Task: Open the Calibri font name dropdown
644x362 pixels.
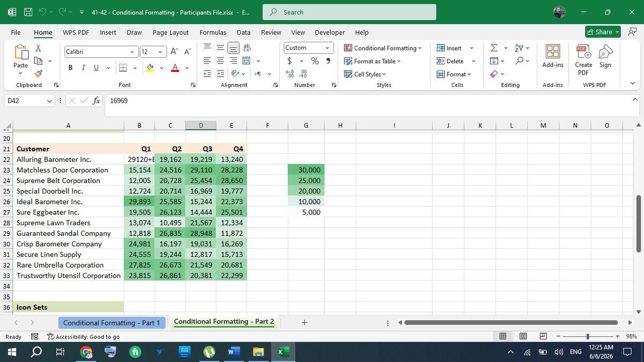Action: tap(101, 52)
